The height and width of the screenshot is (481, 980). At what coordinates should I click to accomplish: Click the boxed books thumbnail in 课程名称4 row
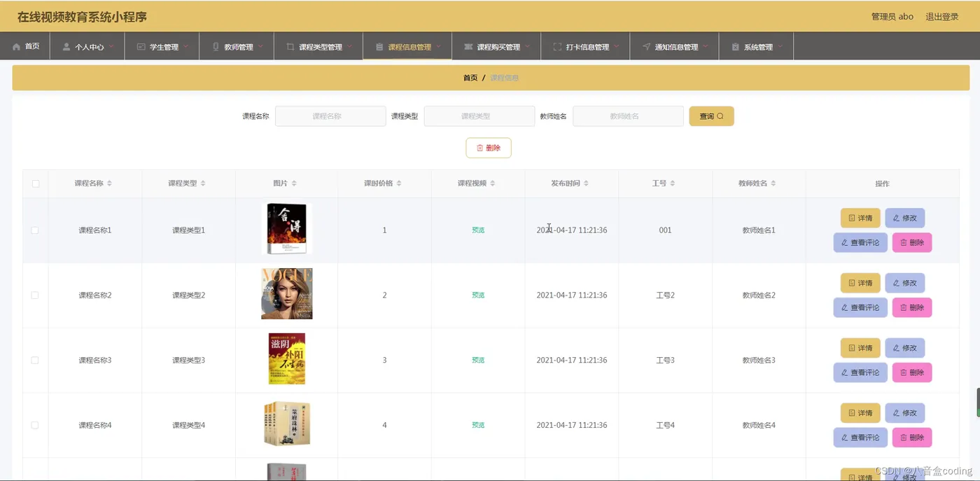(287, 424)
